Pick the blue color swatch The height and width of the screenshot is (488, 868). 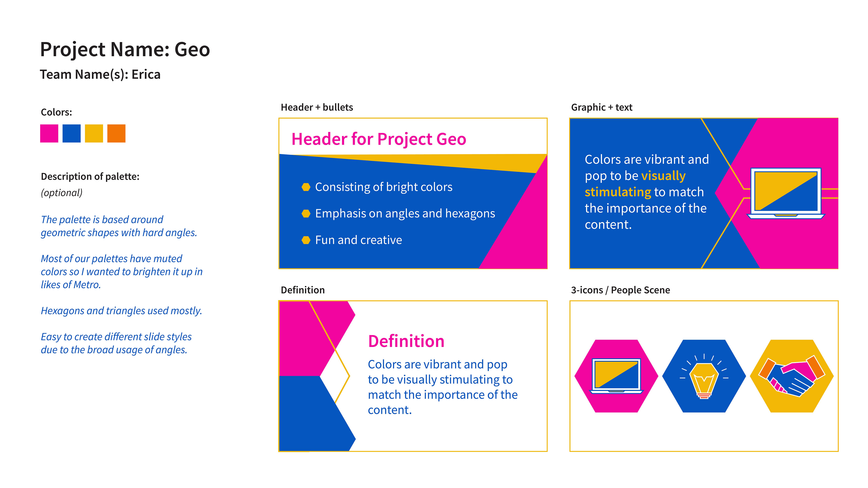[71, 133]
